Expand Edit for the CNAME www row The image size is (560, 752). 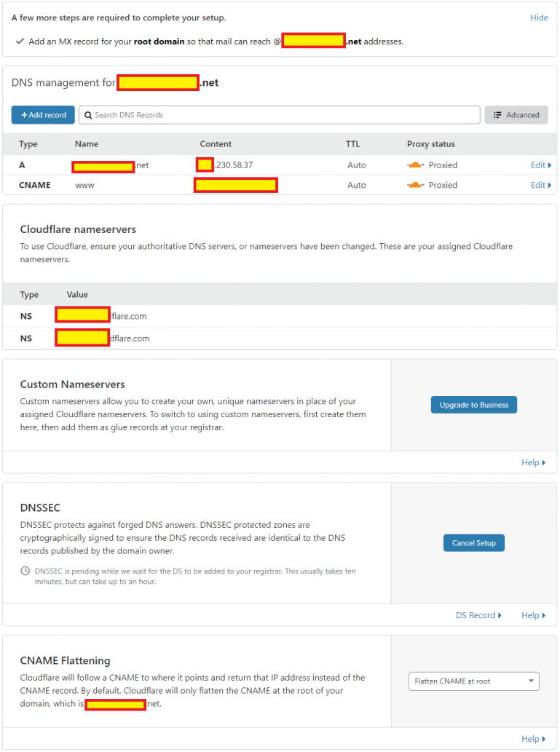pyautogui.click(x=540, y=186)
